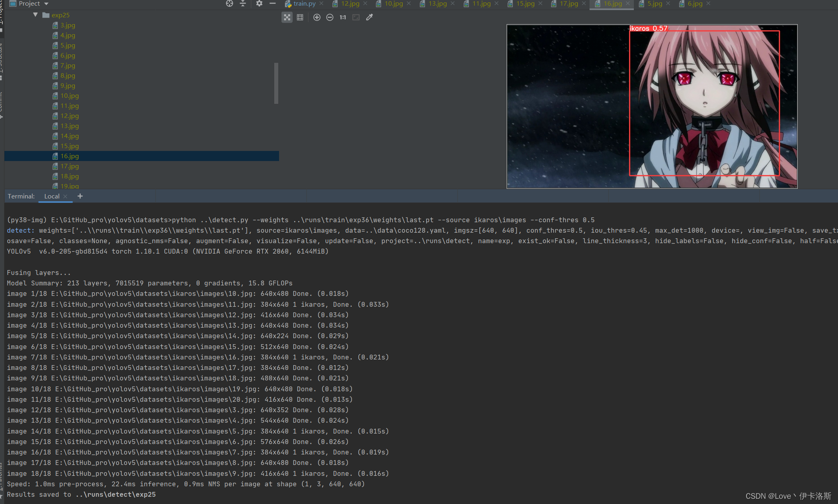838x504 pixels.
Task: Open Project panel settings gear
Action: point(259,4)
